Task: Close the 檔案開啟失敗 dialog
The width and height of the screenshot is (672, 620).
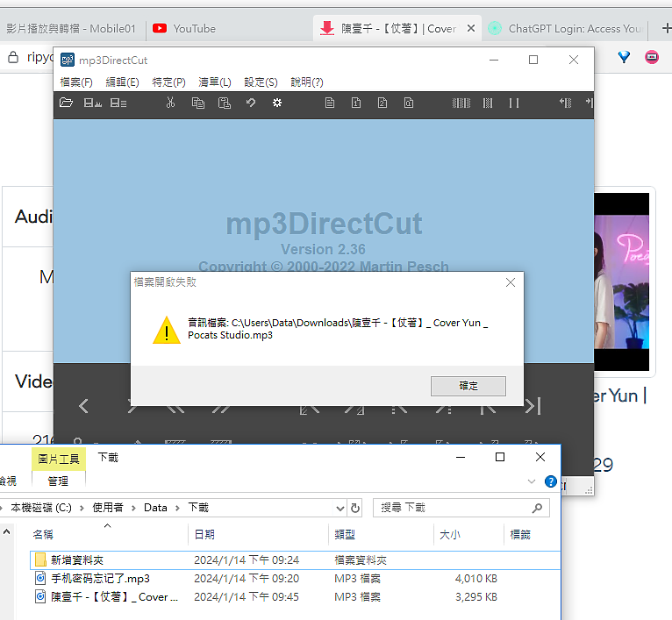Action: point(511,282)
